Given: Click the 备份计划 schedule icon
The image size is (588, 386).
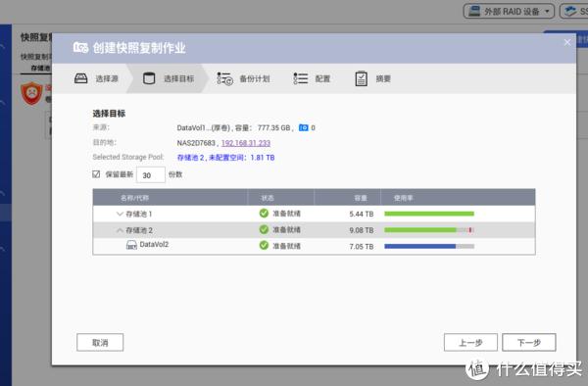Looking at the screenshot, I should (224, 78).
